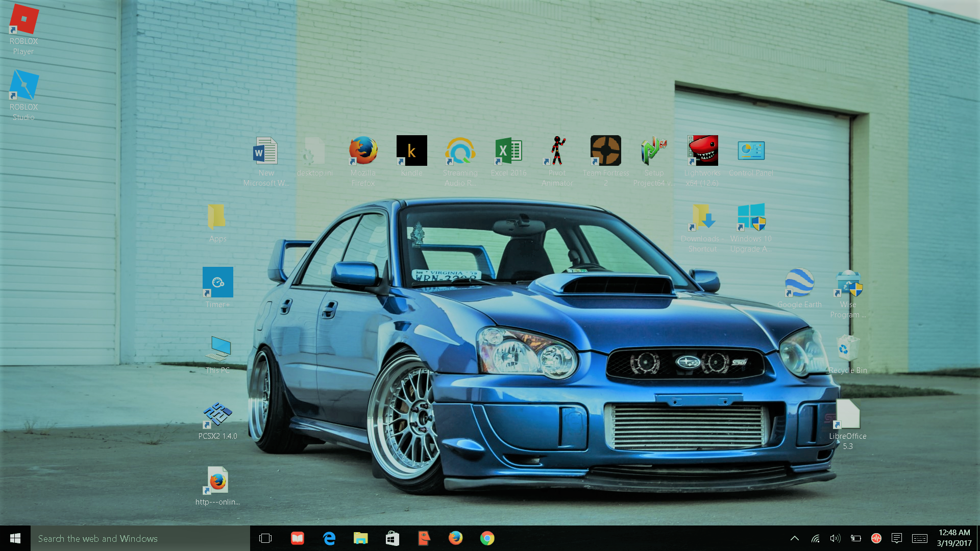Launch Google Chrome from the taskbar
Image resolution: width=980 pixels, height=551 pixels.
pos(487,538)
